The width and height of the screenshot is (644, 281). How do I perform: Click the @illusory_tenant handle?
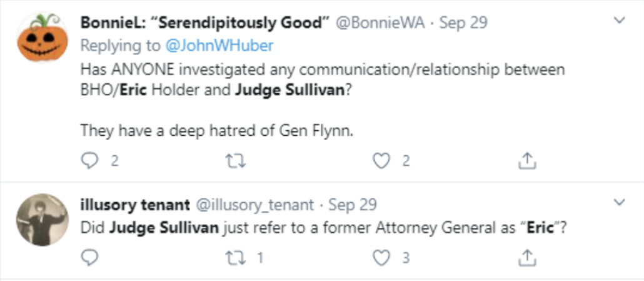coord(255,205)
